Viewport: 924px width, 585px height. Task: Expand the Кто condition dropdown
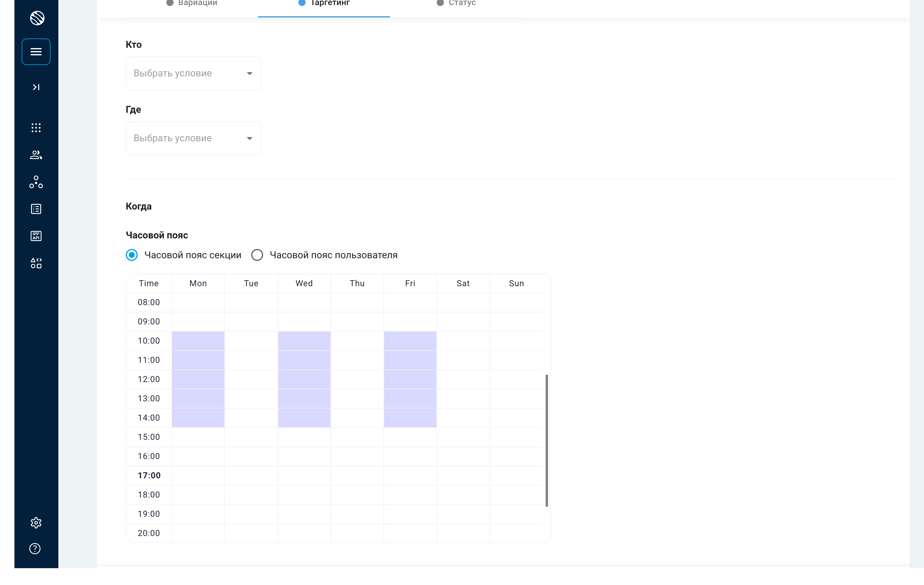tap(193, 73)
